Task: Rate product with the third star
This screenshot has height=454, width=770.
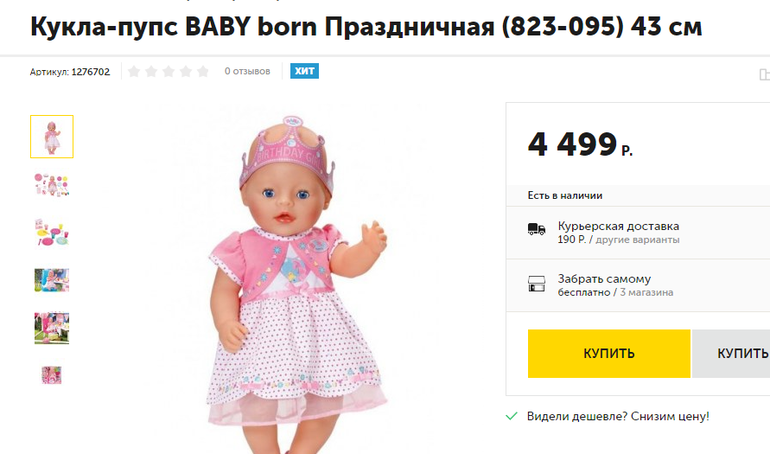Action: (168, 72)
